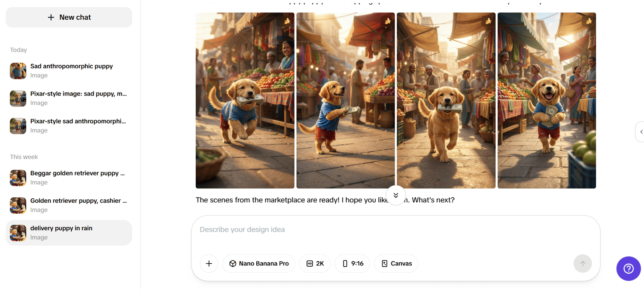The height and width of the screenshot is (289, 644).
Task: Click banana badge on fourth generated image
Action: (589, 21)
